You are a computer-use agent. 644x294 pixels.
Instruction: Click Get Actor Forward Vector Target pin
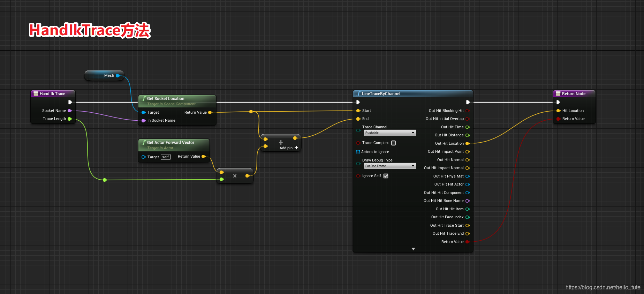(143, 157)
